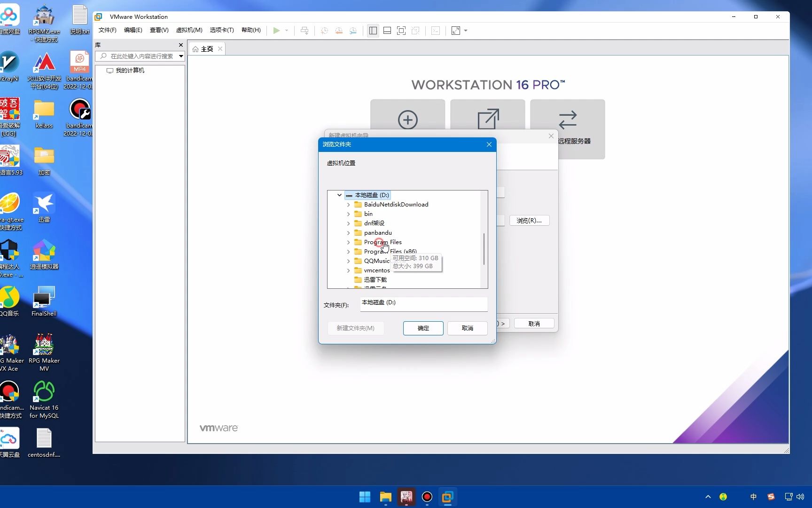
Task: Click the connect to remote server arrows icon
Action: click(568, 119)
